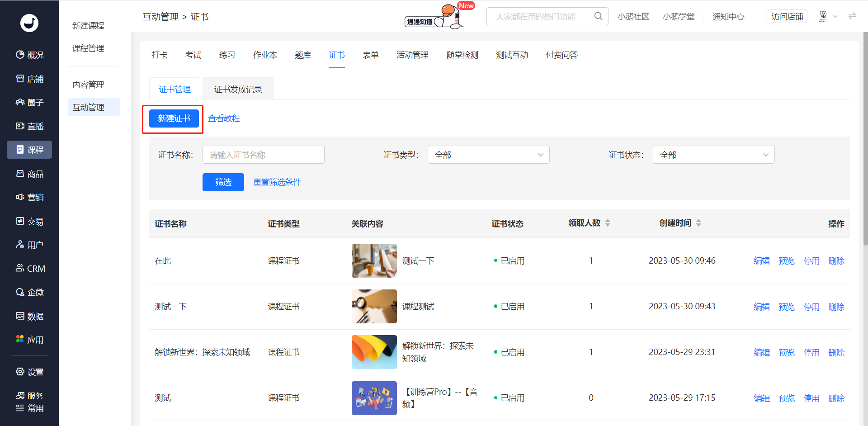The height and width of the screenshot is (426, 868).
Task: Switch to the 证书发放记录 tab
Action: point(238,89)
